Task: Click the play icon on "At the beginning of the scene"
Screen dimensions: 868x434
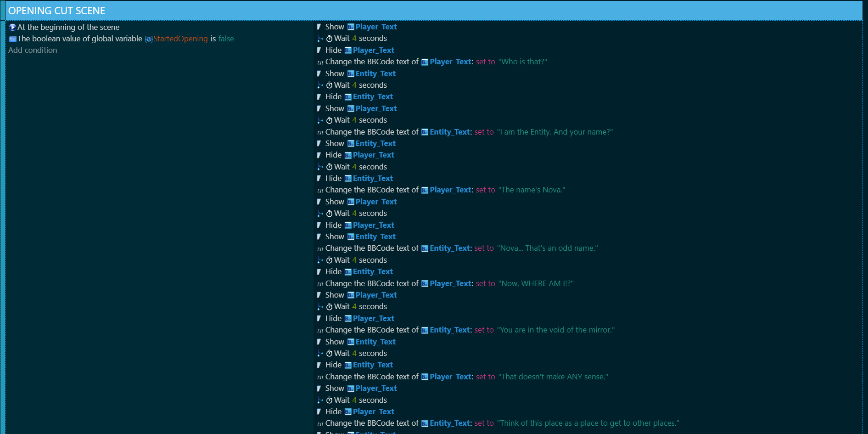Action: coord(13,27)
